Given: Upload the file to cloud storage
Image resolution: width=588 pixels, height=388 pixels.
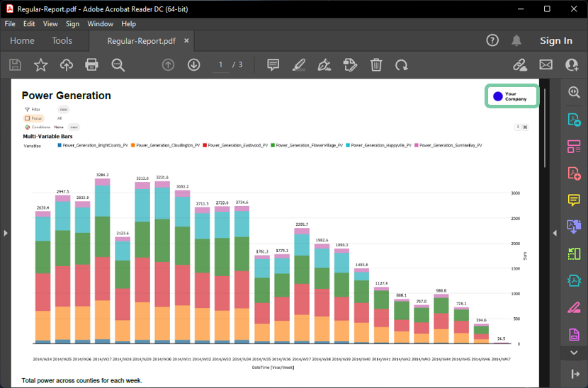Looking at the screenshot, I should pyautogui.click(x=66, y=65).
